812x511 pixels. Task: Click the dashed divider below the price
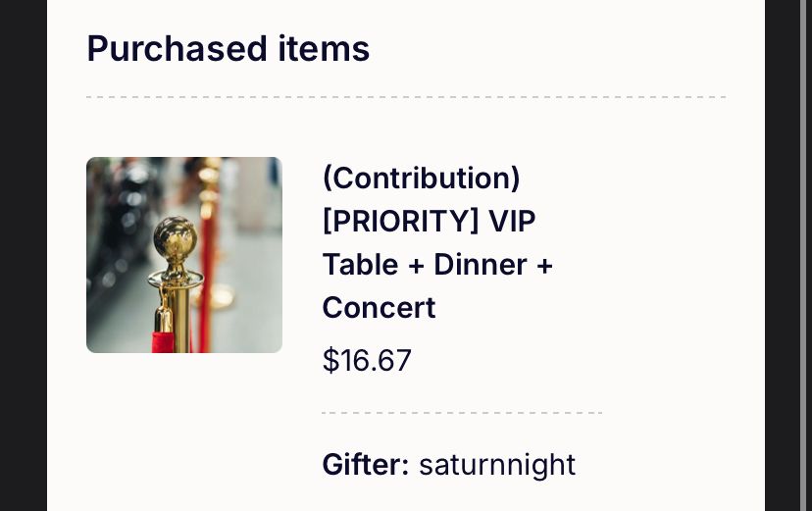click(461, 413)
